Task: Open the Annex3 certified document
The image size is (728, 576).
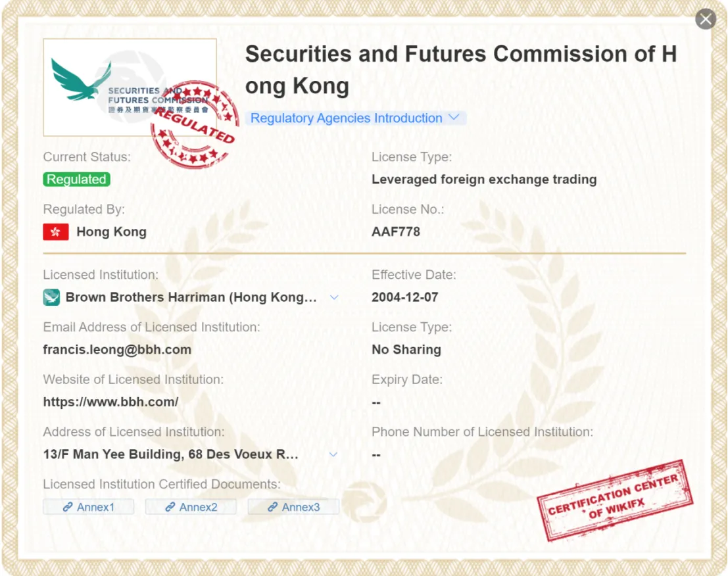Action: (x=293, y=507)
